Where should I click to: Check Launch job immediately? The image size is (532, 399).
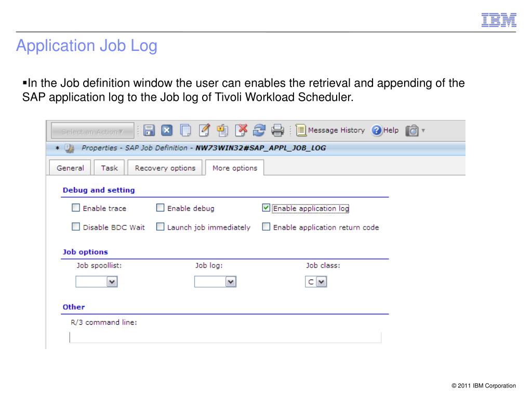coord(160,227)
